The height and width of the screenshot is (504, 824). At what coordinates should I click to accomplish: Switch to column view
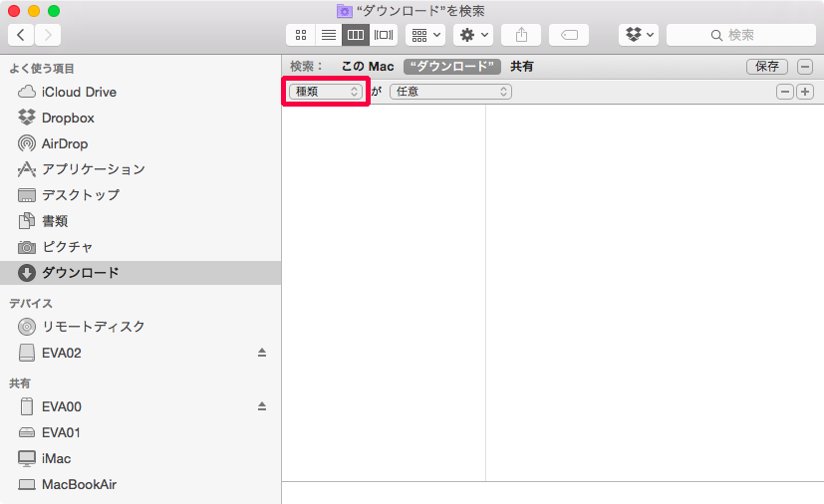356,35
